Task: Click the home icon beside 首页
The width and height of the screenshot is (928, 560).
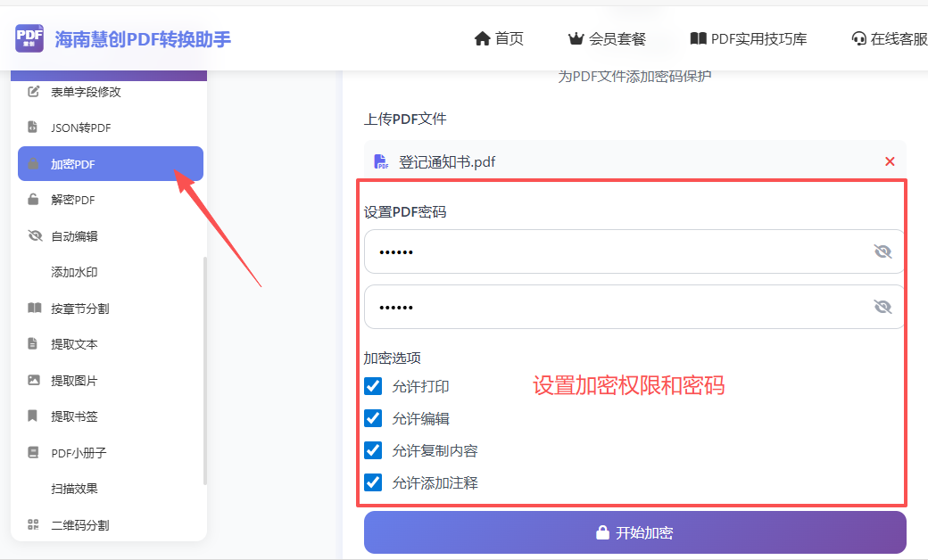Action: pyautogui.click(x=483, y=39)
